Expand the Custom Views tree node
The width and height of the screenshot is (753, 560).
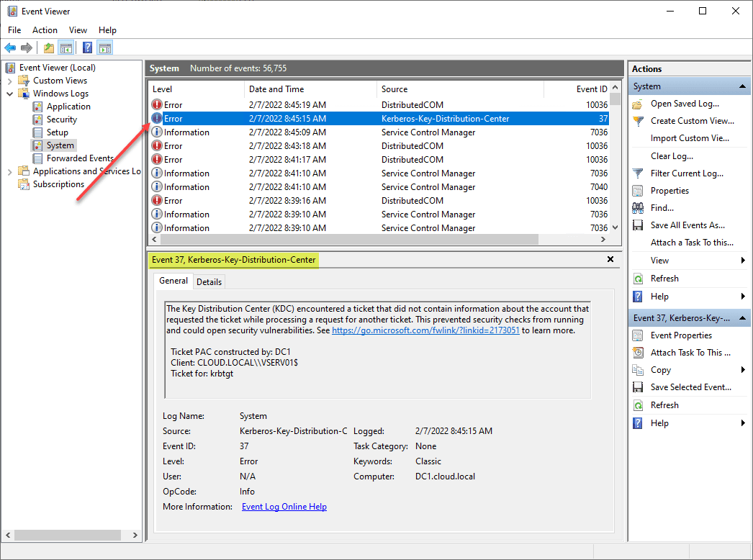coord(10,81)
